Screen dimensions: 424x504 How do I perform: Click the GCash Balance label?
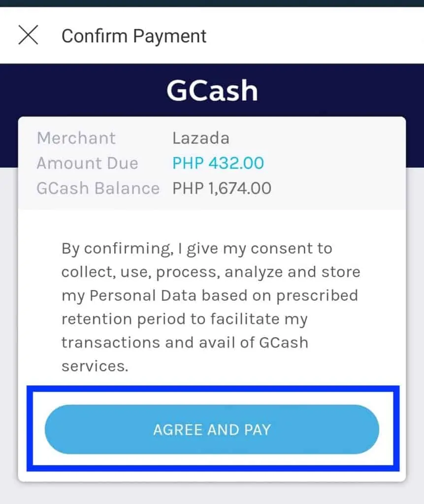98,188
